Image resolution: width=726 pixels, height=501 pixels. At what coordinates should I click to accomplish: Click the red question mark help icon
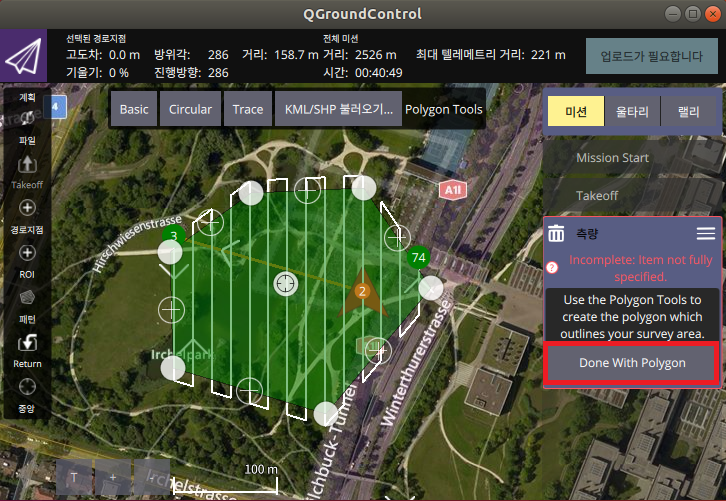(x=552, y=268)
